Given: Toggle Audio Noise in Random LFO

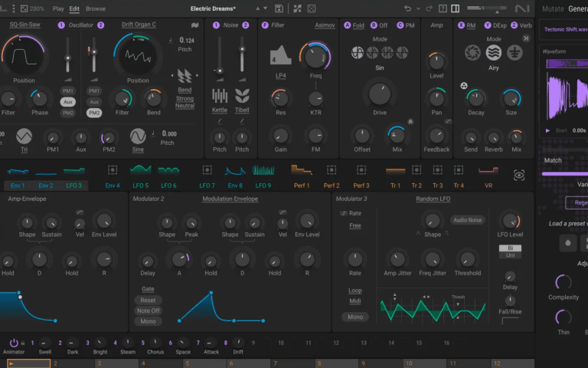Looking at the screenshot, I should pos(467,220).
